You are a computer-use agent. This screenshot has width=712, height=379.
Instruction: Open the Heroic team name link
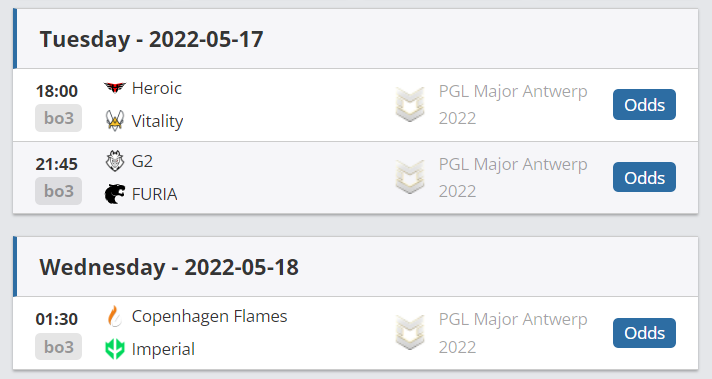click(157, 88)
